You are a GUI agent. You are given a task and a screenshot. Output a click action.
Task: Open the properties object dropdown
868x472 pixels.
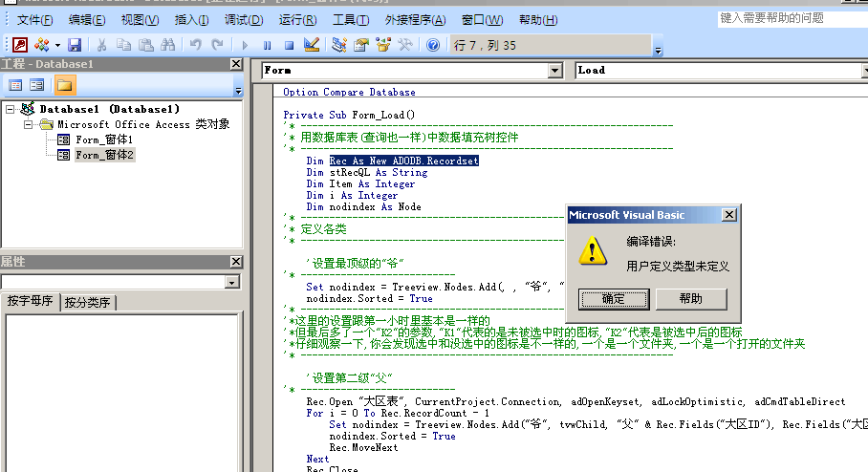(231, 283)
